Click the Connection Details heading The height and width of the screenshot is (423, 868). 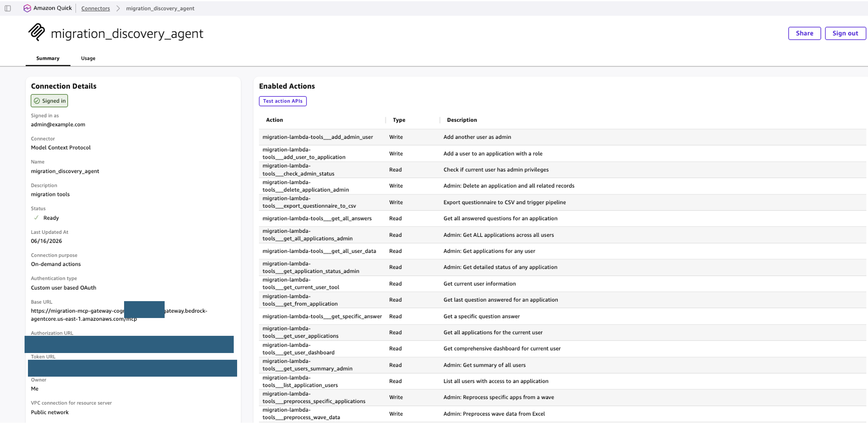(x=64, y=86)
